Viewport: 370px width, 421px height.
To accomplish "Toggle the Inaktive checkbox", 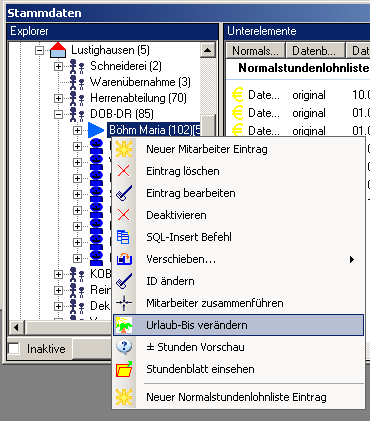I will 14,349.
